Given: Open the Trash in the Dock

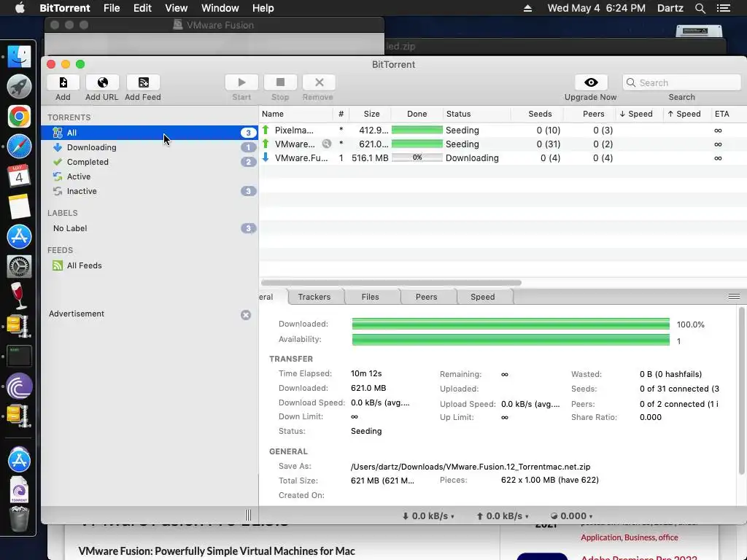Looking at the screenshot, I should [x=19, y=519].
